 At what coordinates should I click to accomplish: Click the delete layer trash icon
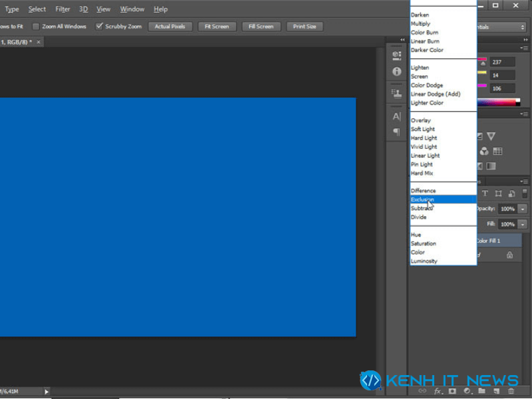511,391
